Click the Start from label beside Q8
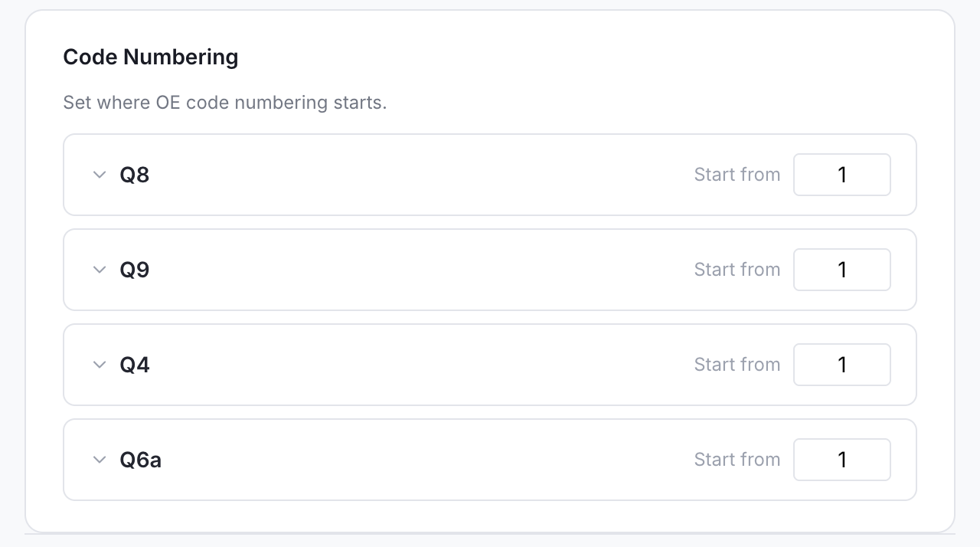The image size is (980, 547). 737,175
